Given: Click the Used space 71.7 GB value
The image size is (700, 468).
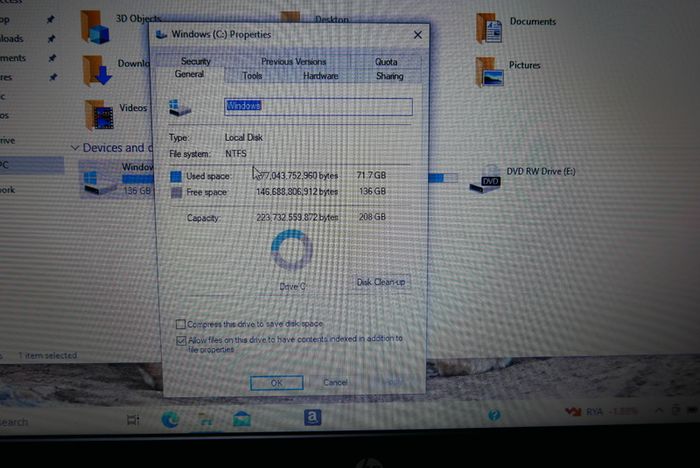Looking at the screenshot, I should click(371, 175).
